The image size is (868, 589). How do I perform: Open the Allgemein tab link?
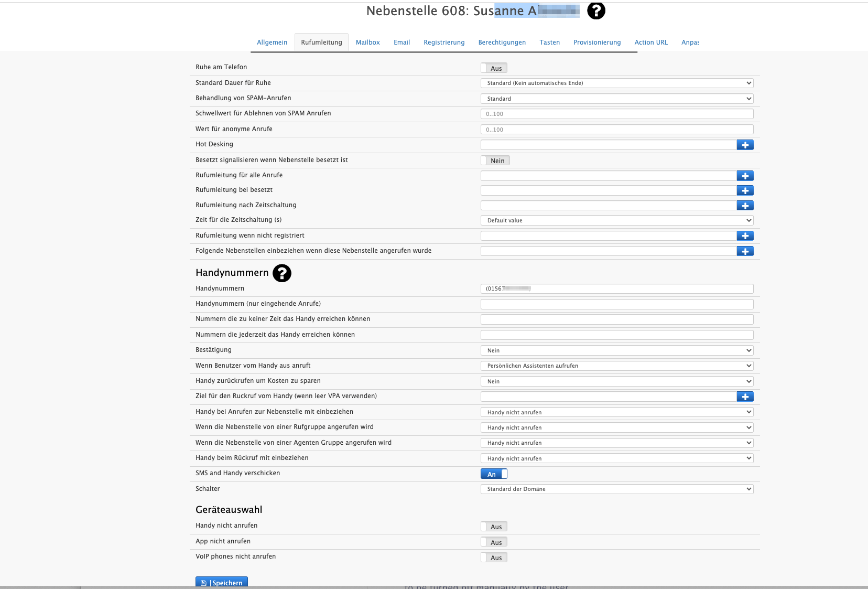point(272,42)
